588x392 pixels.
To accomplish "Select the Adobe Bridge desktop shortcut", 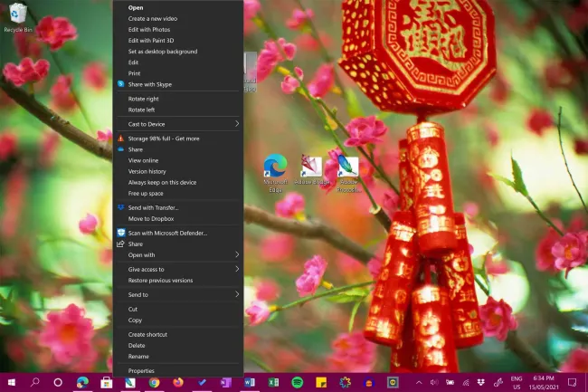I will click(x=310, y=168).
